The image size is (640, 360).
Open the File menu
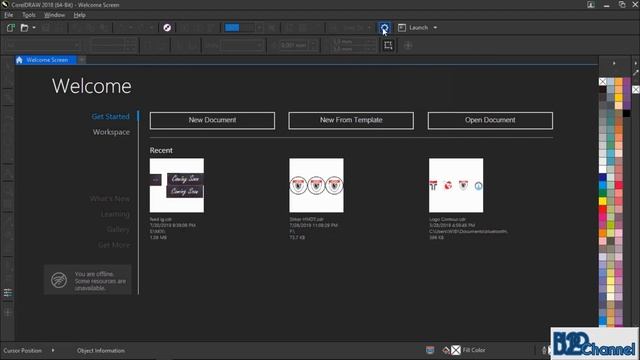pos(9,15)
